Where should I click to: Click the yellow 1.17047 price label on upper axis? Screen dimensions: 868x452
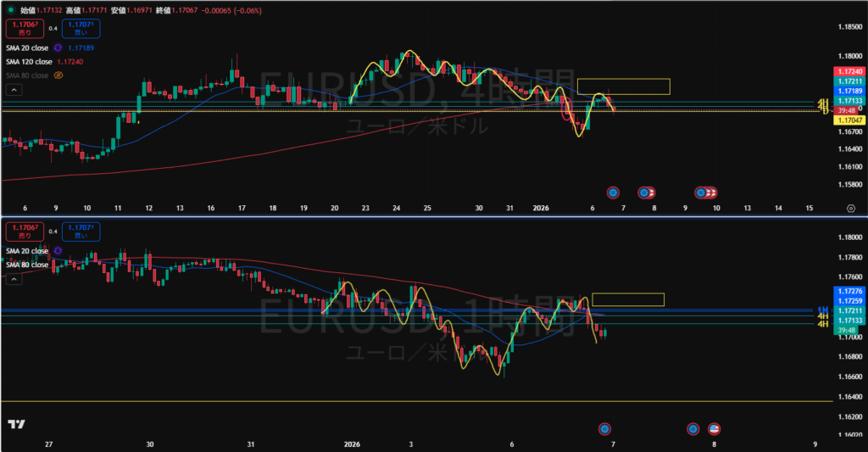849,121
